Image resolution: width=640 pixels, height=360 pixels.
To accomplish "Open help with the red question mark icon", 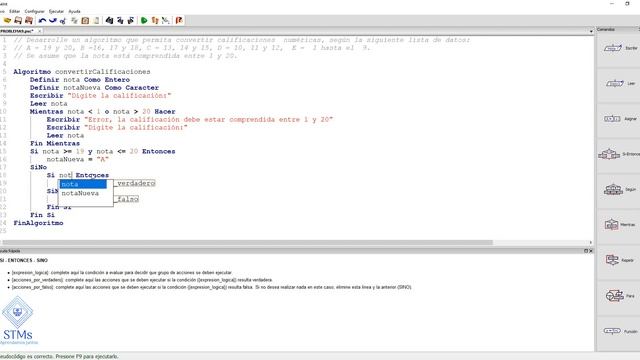I will (179, 20).
